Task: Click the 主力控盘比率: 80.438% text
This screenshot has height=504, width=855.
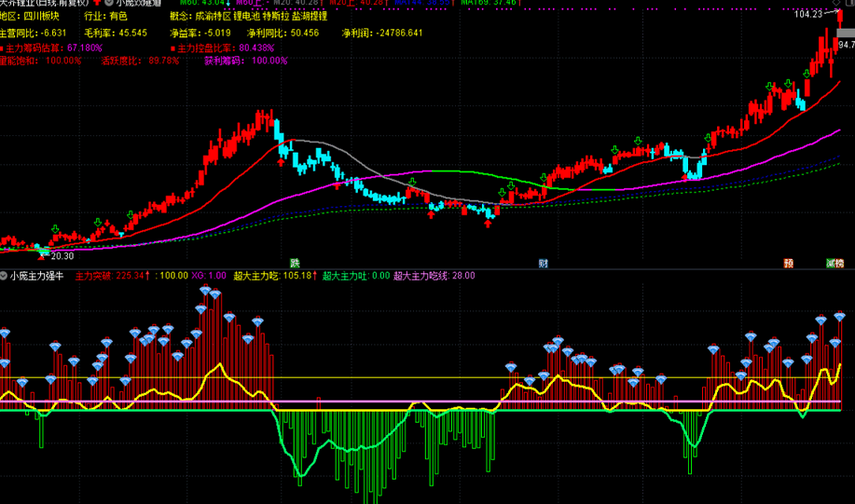Action: click(x=226, y=48)
